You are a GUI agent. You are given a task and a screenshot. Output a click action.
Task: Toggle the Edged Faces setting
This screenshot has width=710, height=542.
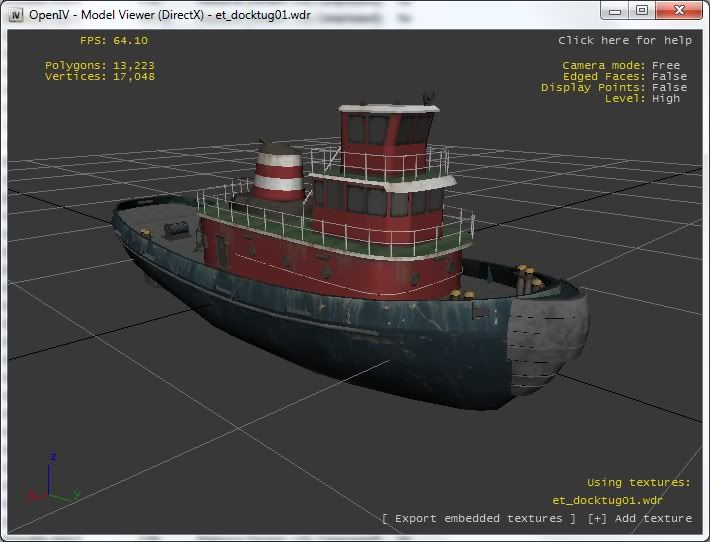[x=624, y=76]
